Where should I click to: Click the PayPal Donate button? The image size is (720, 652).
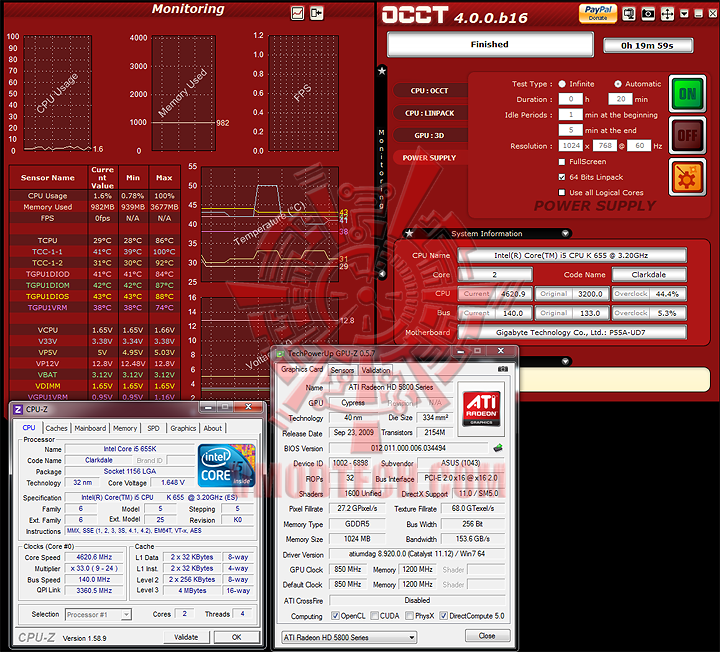(x=598, y=13)
